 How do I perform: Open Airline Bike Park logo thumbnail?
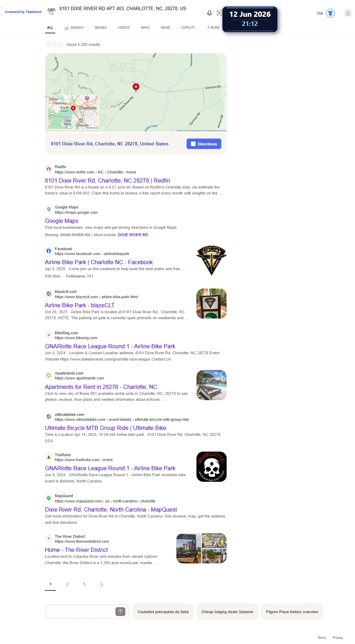tap(212, 261)
